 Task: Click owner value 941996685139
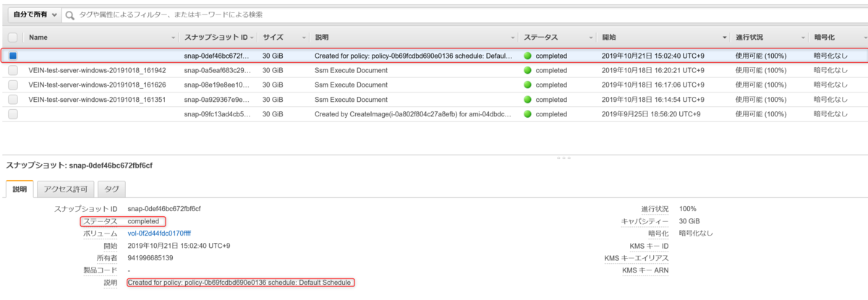(150, 258)
